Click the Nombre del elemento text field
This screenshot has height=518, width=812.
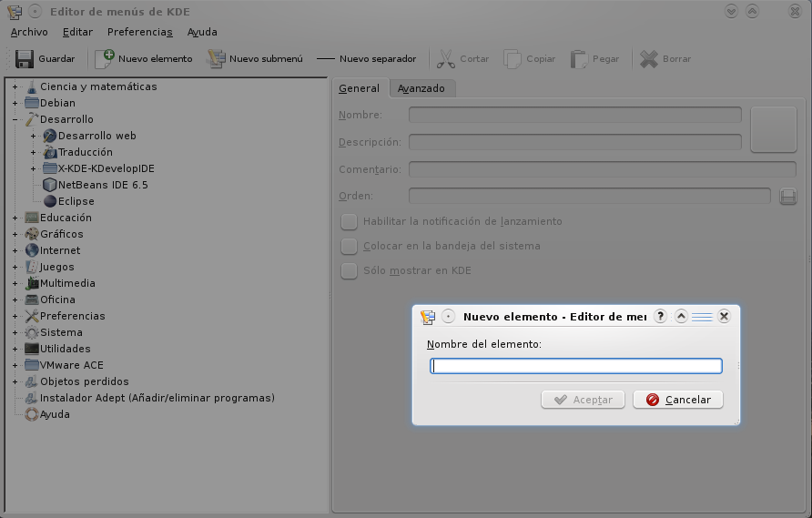coord(576,366)
